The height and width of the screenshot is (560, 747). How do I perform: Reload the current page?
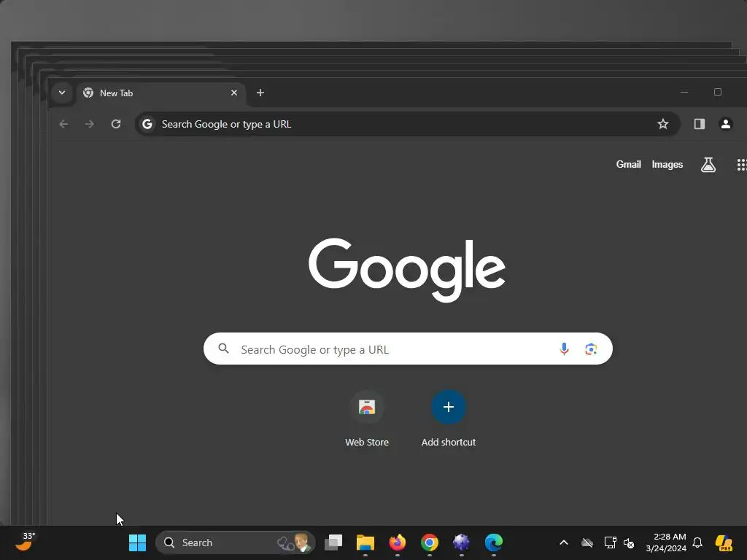pos(116,124)
